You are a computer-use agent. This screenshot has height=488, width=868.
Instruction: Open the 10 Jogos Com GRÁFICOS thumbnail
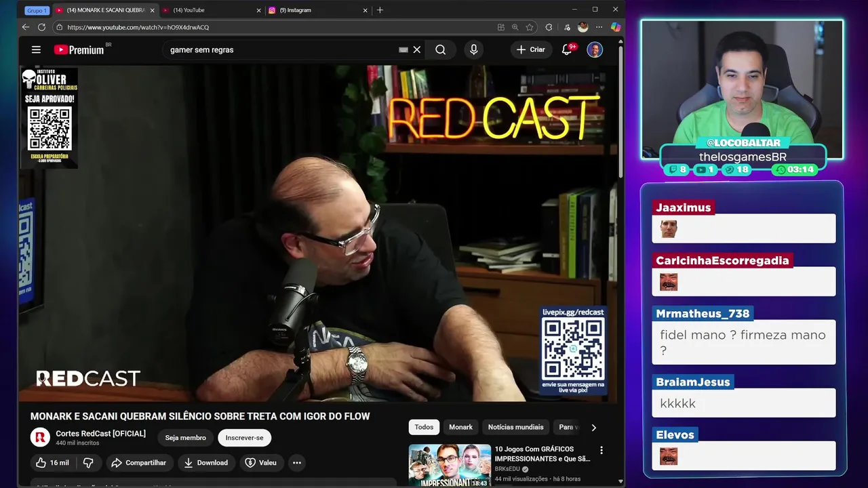450,465
